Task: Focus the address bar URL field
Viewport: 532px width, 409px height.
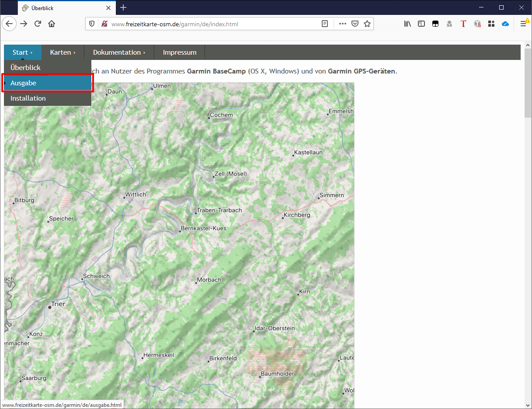Action: [x=214, y=24]
